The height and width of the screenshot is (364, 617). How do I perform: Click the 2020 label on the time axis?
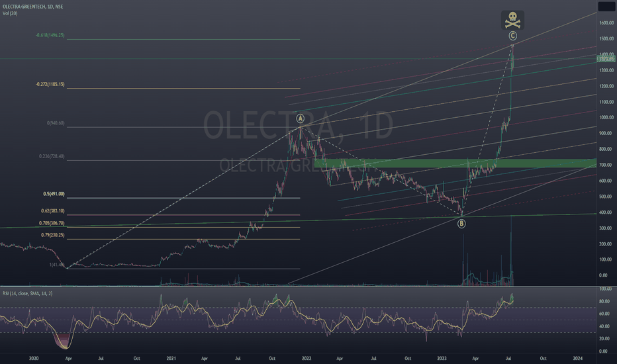[34, 359]
